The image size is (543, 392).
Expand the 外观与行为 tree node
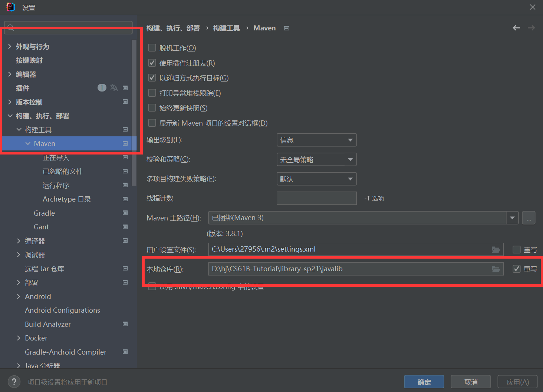pos(10,46)
